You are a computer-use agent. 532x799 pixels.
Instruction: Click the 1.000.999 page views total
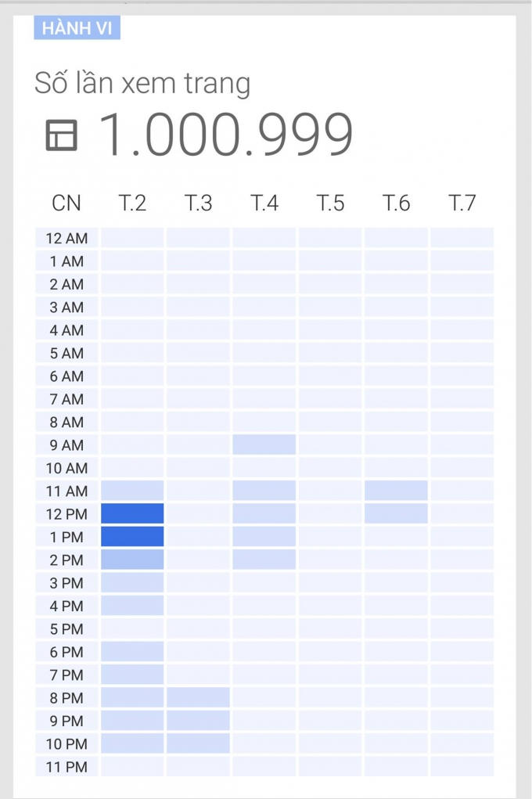point(226,135)
